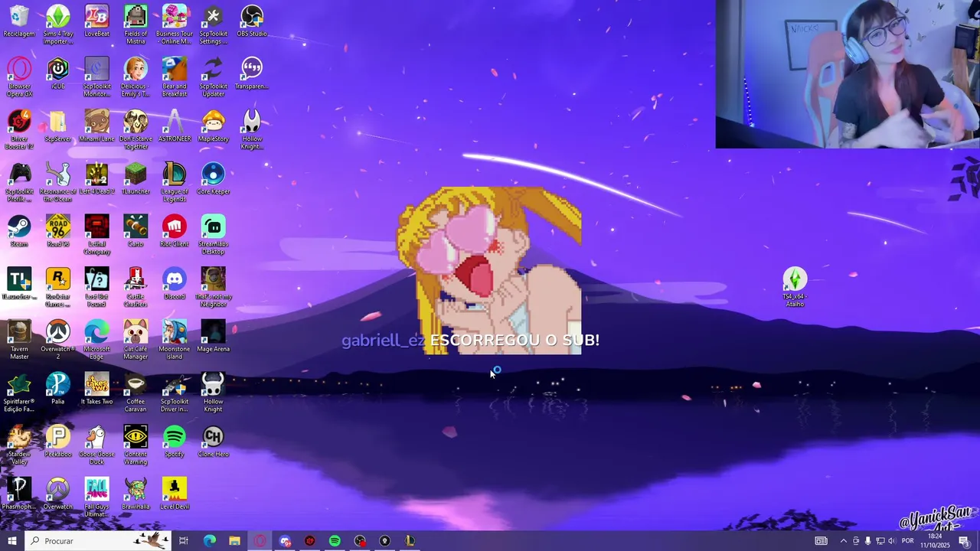The image size is (980, 551).
Task: Open the iCUE desktop icon
Action: point(58,73)
